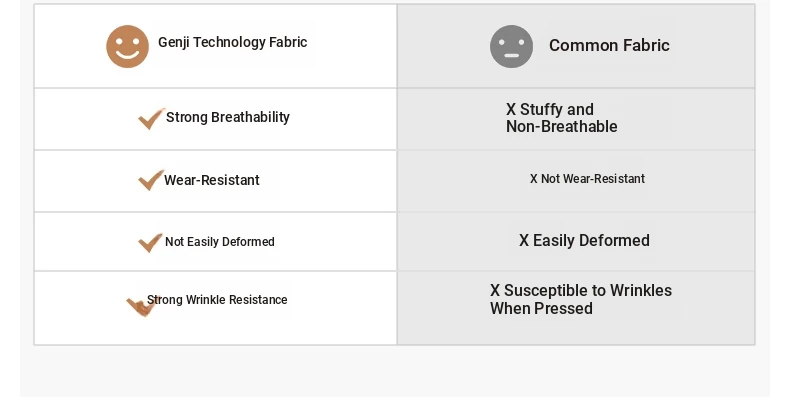Select the Genji Technology Fabric heading
The image size is (790, 402).
tap(233, 42)
